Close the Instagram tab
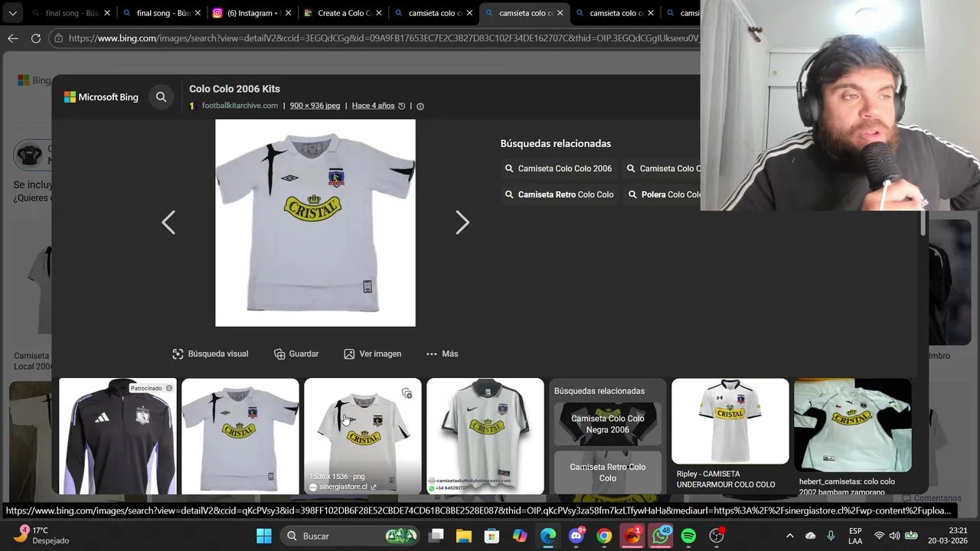The height and width of the screenshot is (551, 980). click(289, 13)
